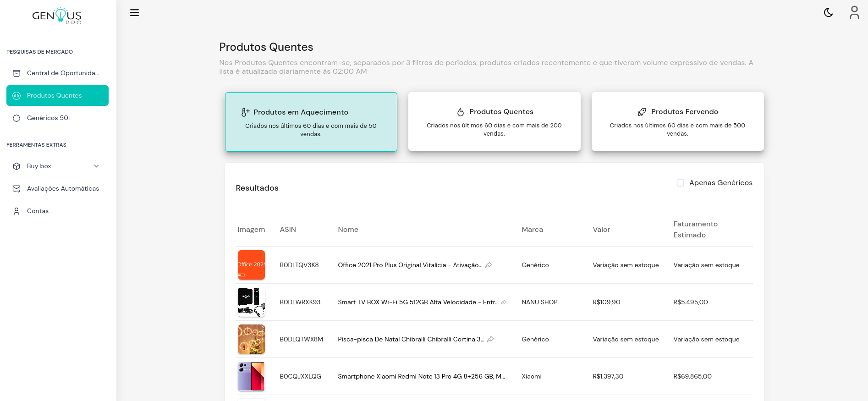
Task: Click the Imagem column header
Action: point(251,230)
